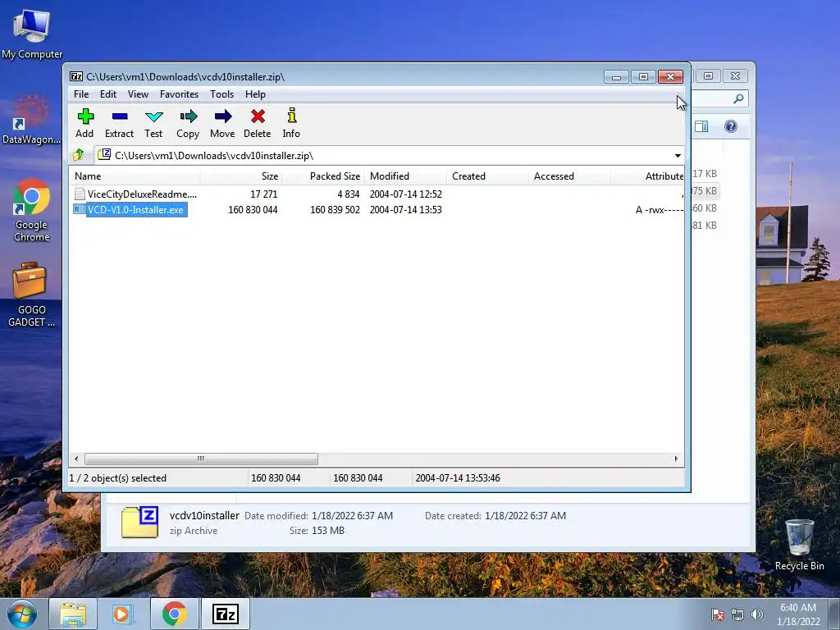Image resolution: width=840 pixels, height=630 pixels.
Task: Sort by Packed Size column header
Action: point(323,176)
